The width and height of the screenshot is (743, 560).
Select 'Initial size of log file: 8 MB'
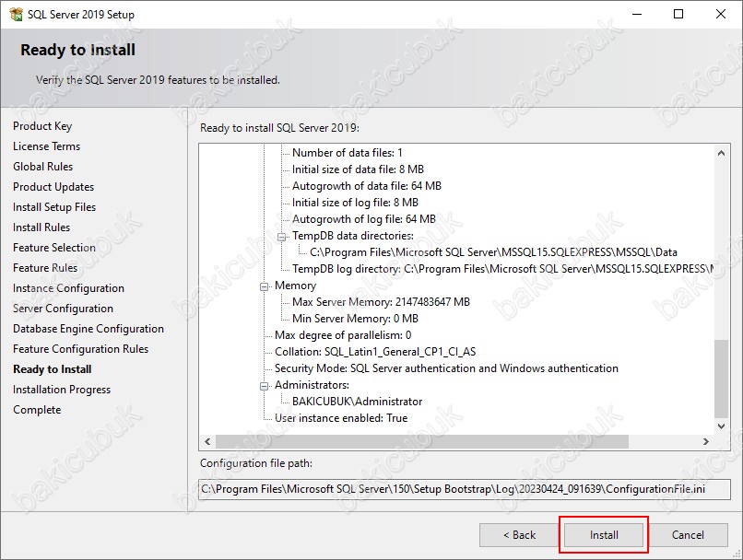pos(355,203)
